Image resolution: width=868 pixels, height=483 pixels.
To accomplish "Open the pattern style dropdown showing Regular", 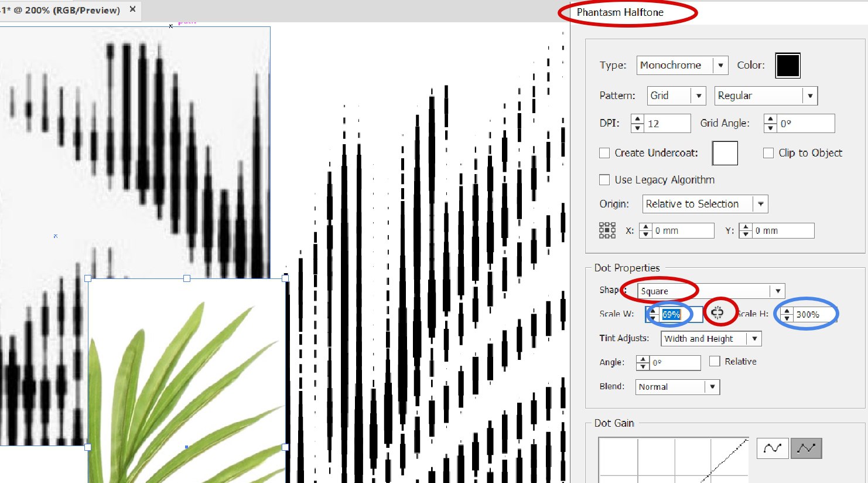I will (x=766, y=96).
